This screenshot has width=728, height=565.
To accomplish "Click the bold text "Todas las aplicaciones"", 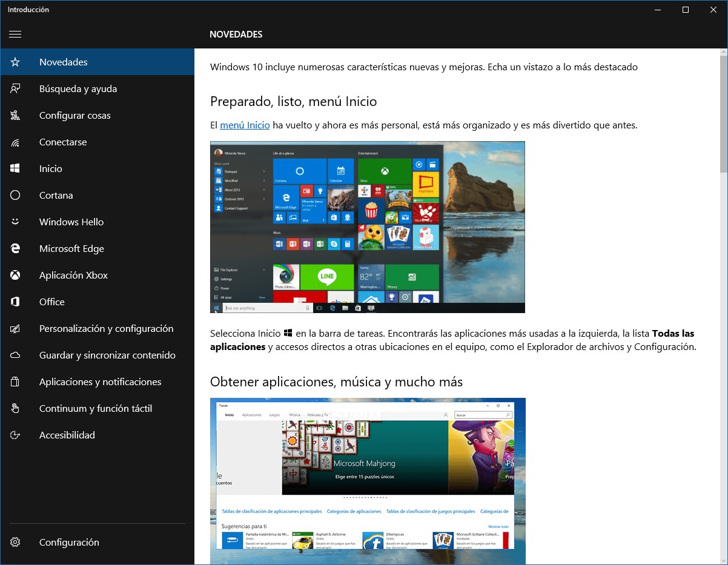I will 452,340.
